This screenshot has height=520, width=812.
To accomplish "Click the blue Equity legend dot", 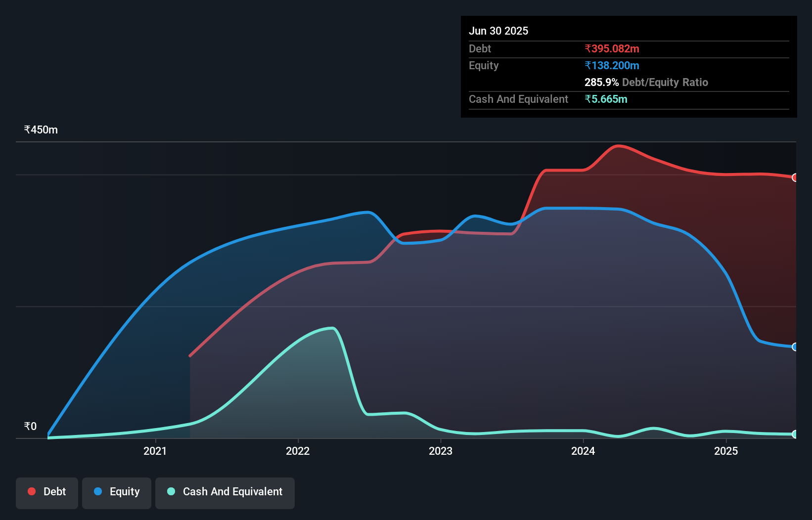I will click(98, 491).
